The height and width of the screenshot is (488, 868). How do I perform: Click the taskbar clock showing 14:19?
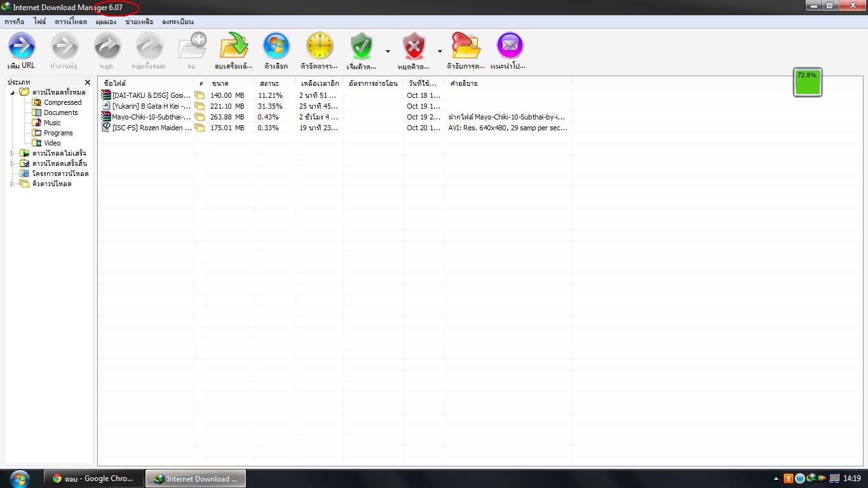[852, 478]
